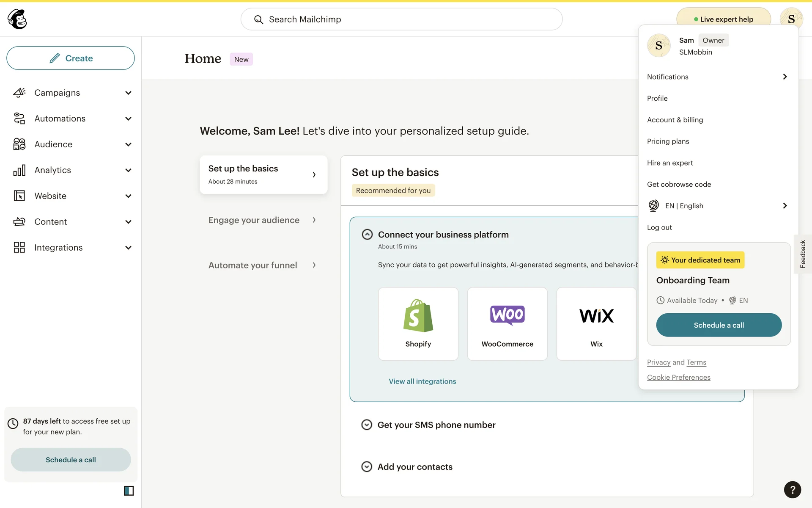Click the Integrations grid icon

coord(19,248)
